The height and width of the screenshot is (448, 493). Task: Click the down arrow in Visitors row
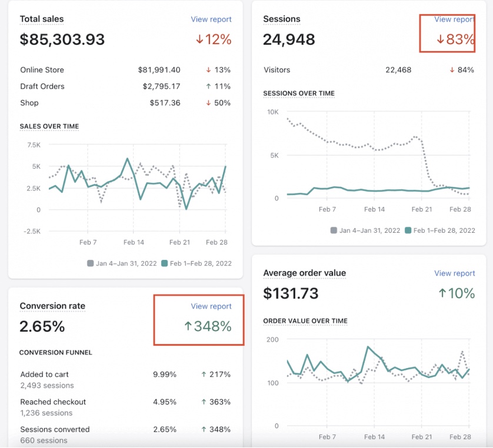(452, 70)
